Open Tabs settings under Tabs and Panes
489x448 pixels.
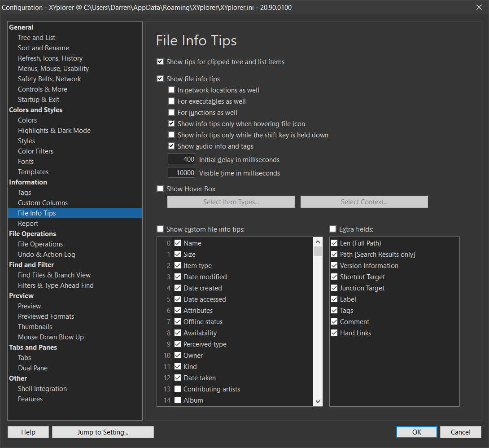tap(24, 357)
